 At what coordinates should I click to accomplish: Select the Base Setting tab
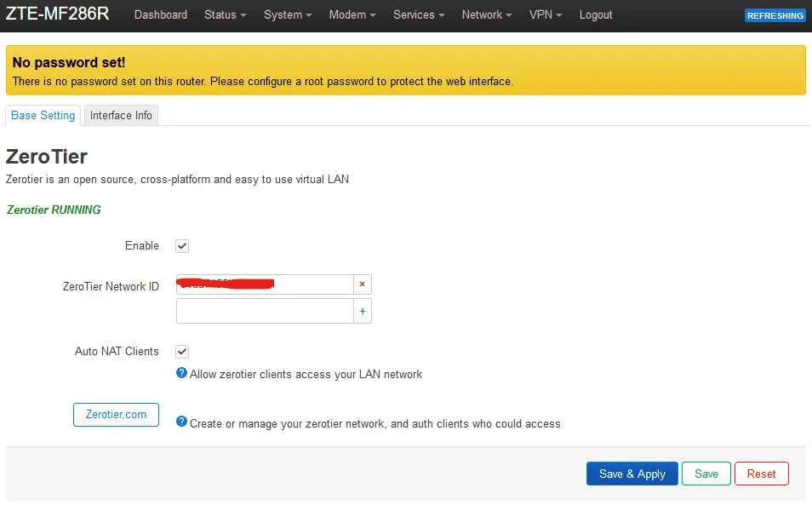tap(43, 116)
